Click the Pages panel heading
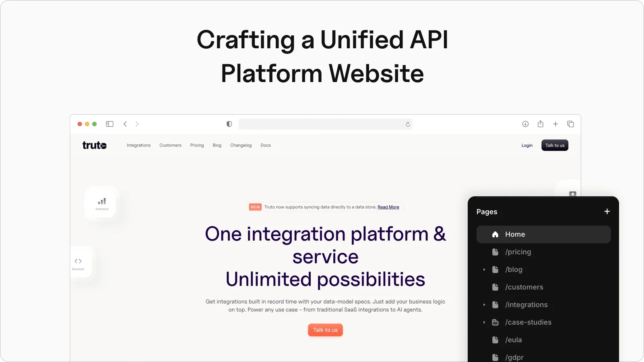644x362 pixels. click(487, 212)
